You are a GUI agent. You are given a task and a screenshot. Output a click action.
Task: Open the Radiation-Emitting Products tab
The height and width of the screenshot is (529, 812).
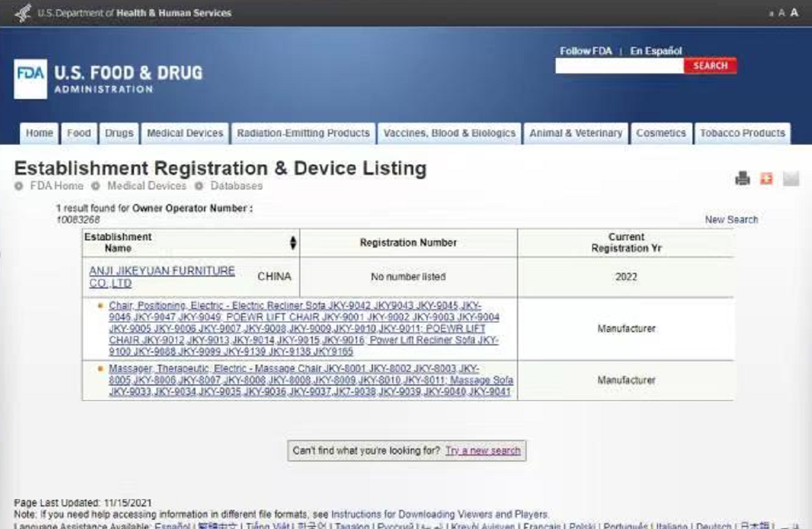(x=303, y=133)
